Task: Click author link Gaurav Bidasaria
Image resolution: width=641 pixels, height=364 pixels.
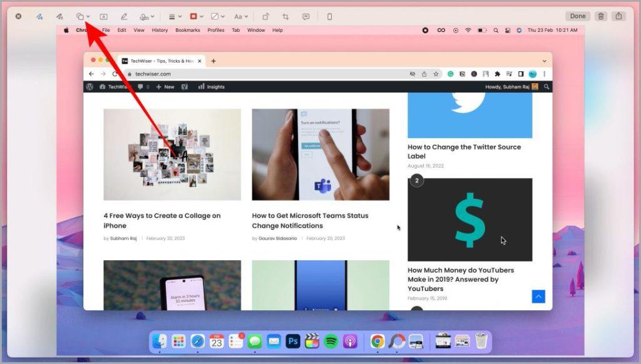Action: pos(277,238)
